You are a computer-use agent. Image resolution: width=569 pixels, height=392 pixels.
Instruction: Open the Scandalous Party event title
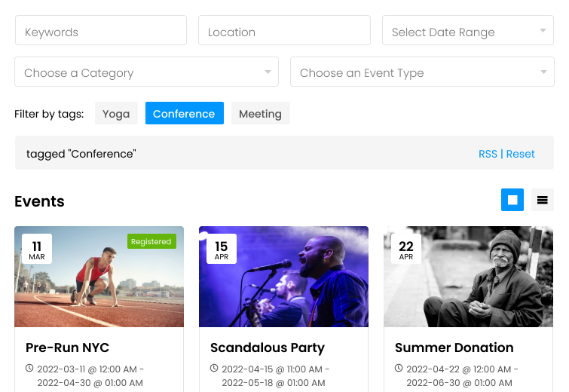[268, 348]
